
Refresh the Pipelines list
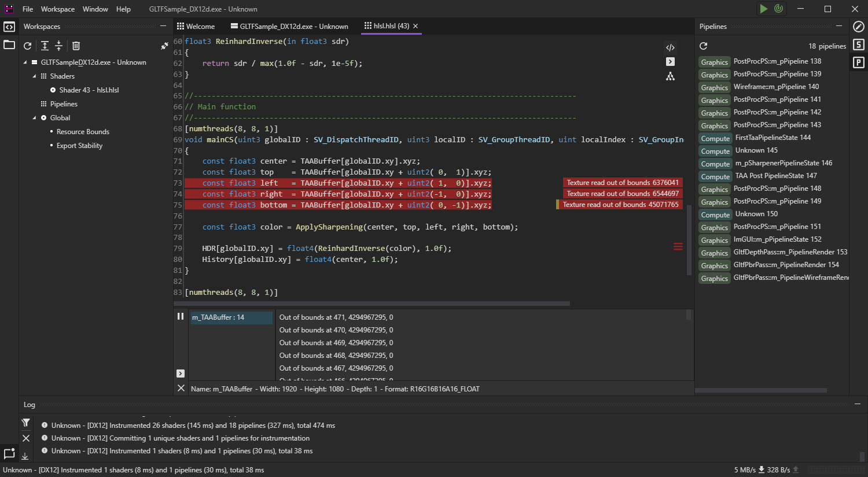click(x=704, y=46)
